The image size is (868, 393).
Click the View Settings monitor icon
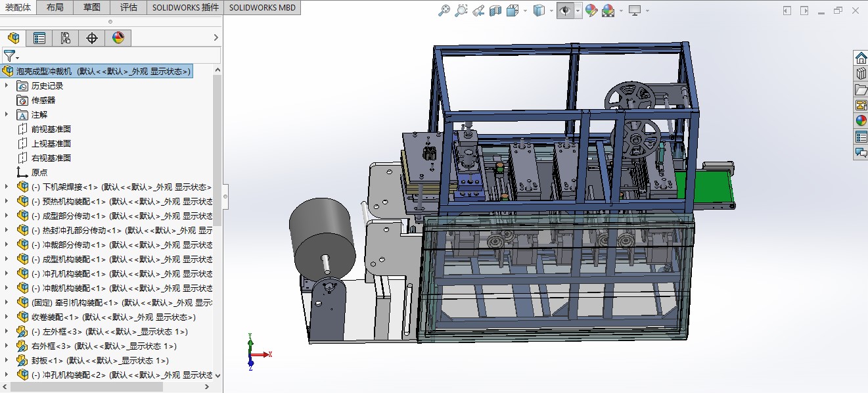[635, 11]
